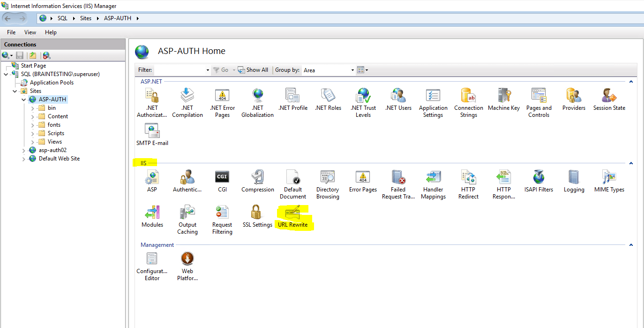This screenshot has width=644, height=328.
Task: Open IIS Error Pages with 404 icon
Action: click(x=363, y=181)
